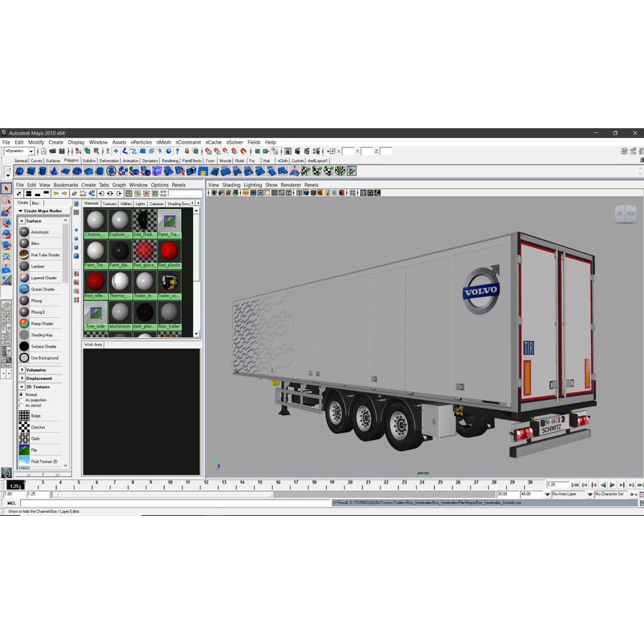644x644 pixels.
Task: Click the playback range slider bar
Action: coord(162,494)
